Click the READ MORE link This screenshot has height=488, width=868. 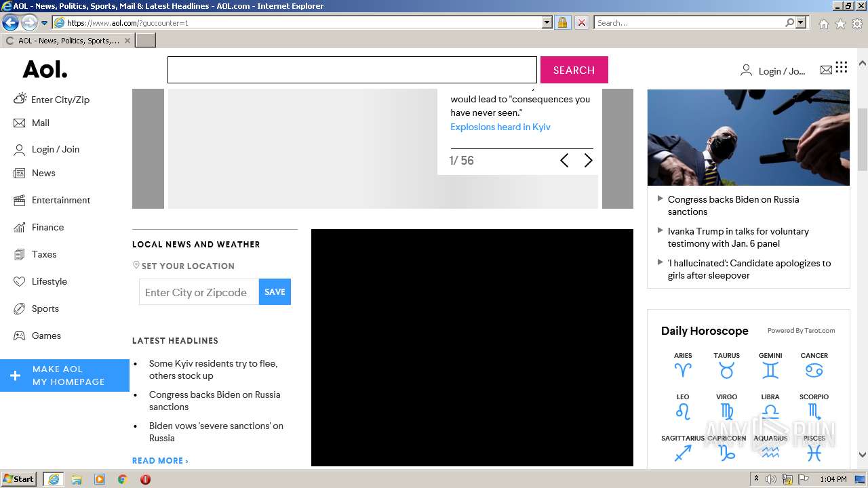[160, 460]
